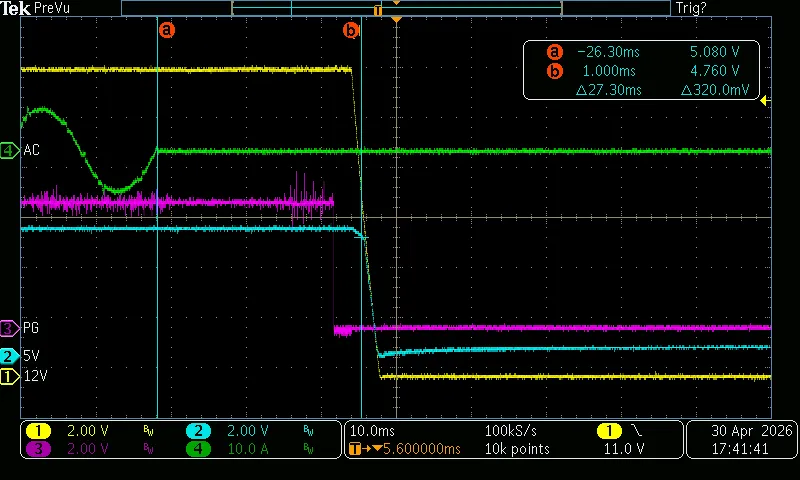Image resolution: width=800 pixels, height=480 pixels.
Task: Click channel 4 scale 10.0 A
Action: tap(247, 449)
